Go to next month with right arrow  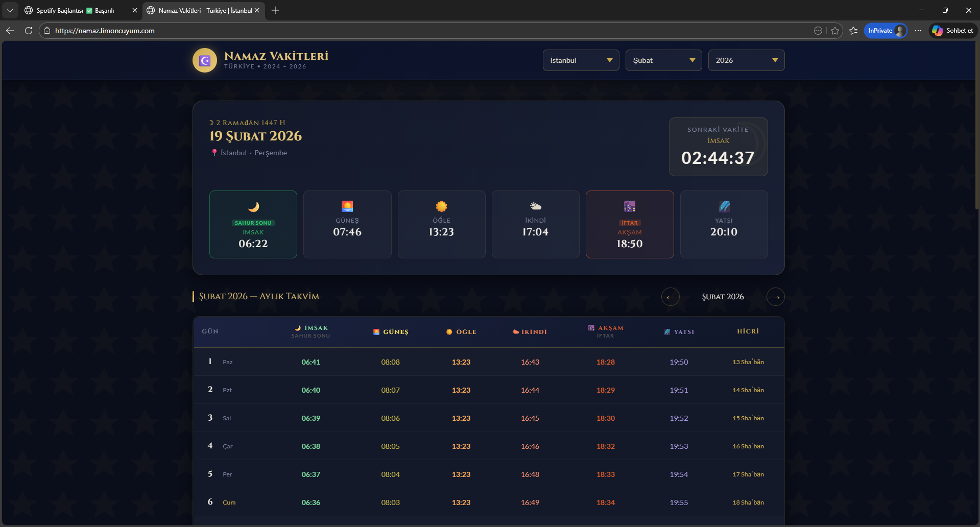775,297
